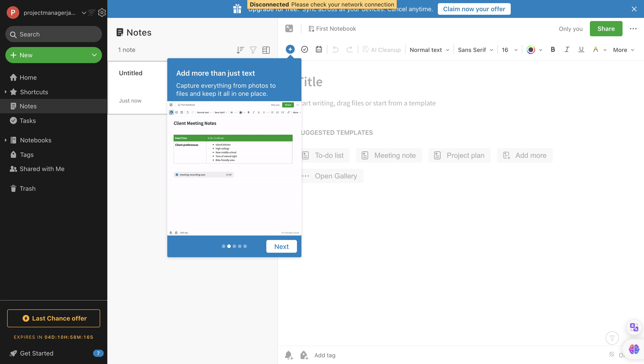
Task: Expand the Notebooks tree in sidebar
Action: point(6,140)
